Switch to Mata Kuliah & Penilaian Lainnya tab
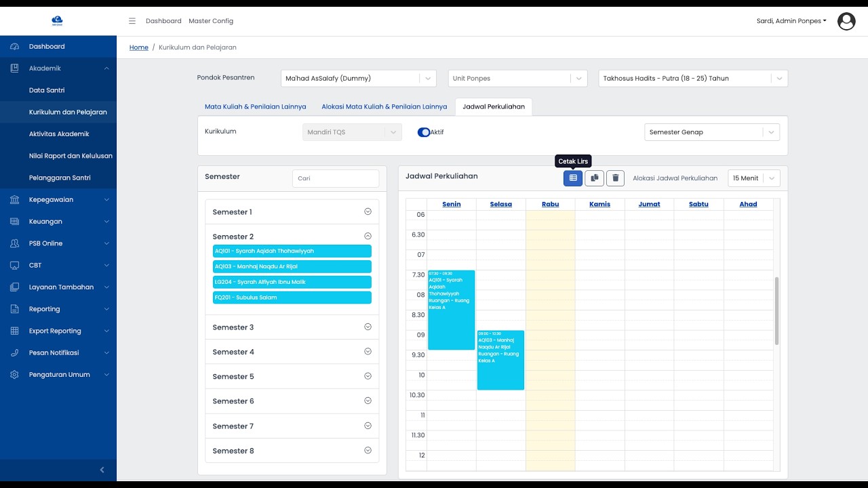The height and width of the screenshot is (488, 868). coord(255,106)
